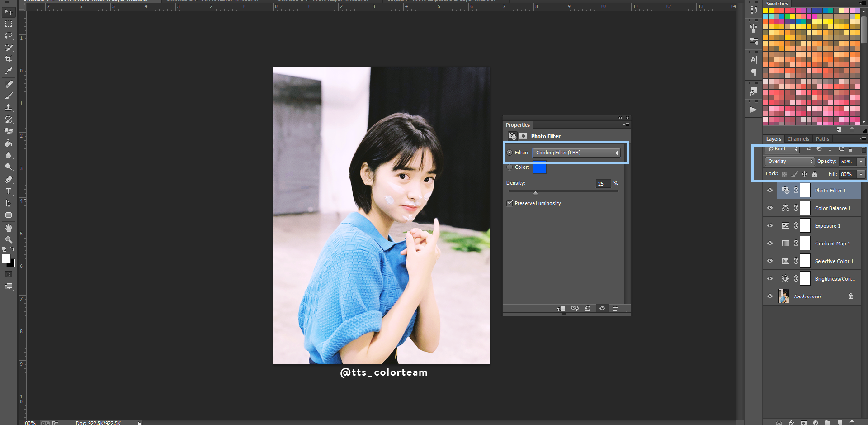Select the Blur tool
The width and height of the screenshot is (868, 425).
point(9,155)
